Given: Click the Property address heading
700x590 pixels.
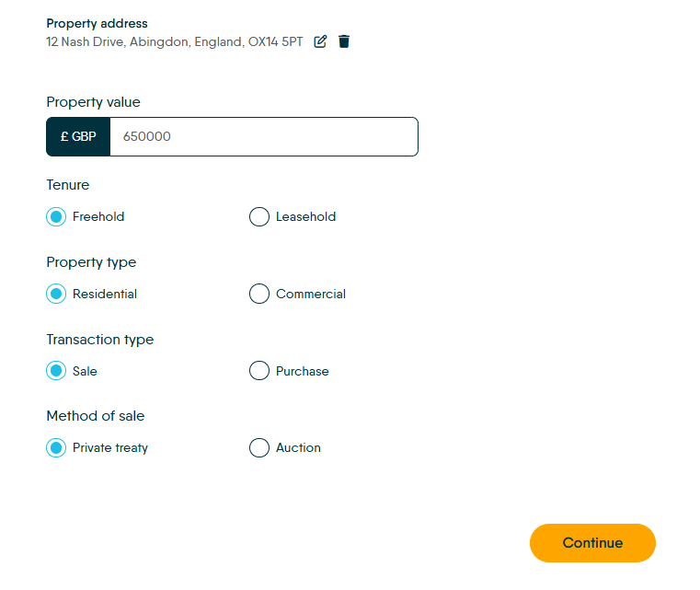Looking at the screenshot, I should [x=97, y=24].
